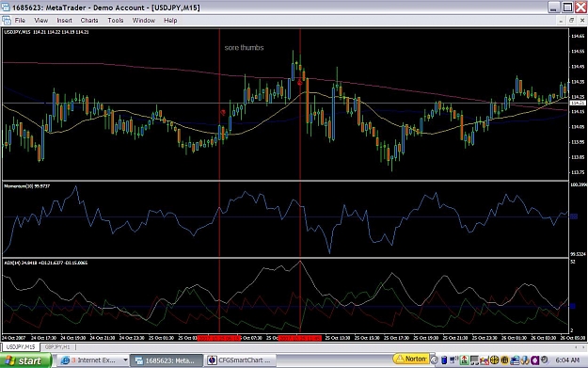Open the Charts menu
588x368 pixels.
[x=89, y=21]
